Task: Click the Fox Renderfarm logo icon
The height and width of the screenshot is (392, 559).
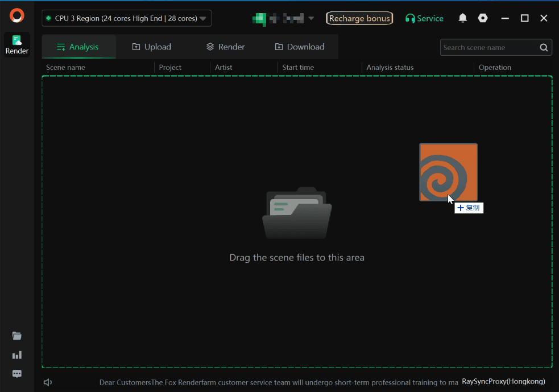Action: click(17, 15)
